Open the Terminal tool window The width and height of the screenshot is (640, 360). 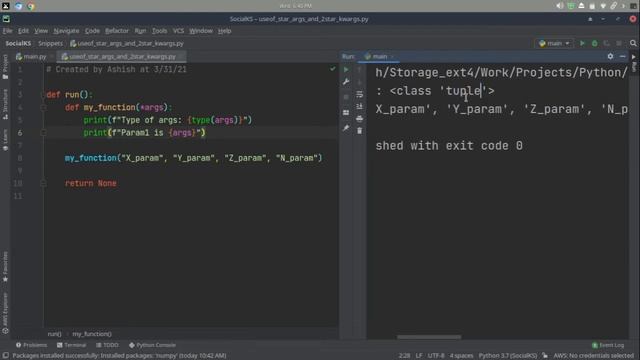(71, 345)
